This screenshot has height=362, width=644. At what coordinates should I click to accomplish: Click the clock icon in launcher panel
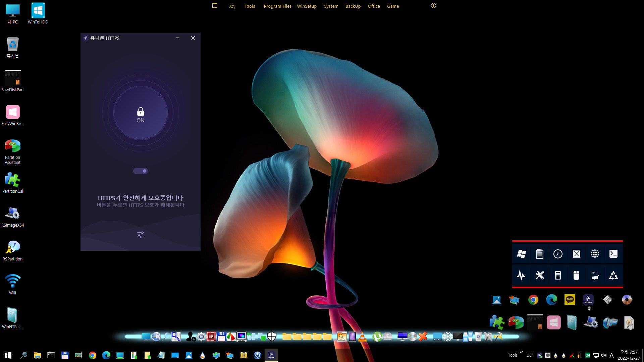[x=558, y=254]
